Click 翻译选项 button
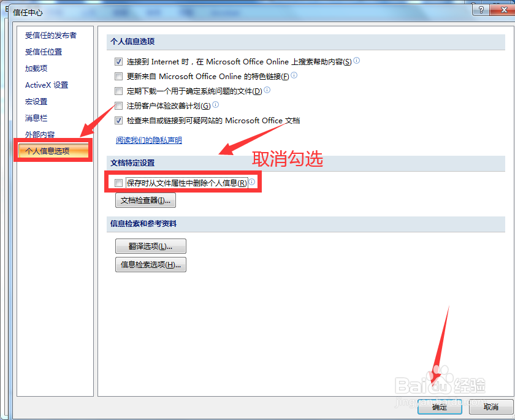 click(x=151, y=246)
